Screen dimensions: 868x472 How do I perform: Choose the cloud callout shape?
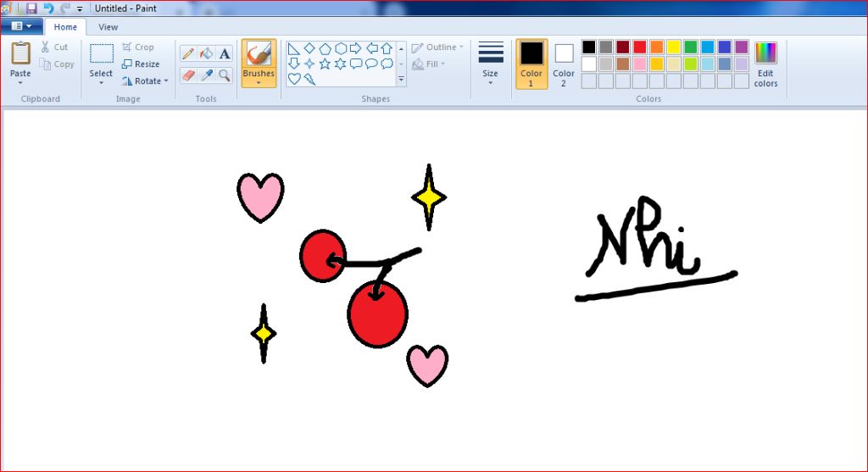click(387, 64)
